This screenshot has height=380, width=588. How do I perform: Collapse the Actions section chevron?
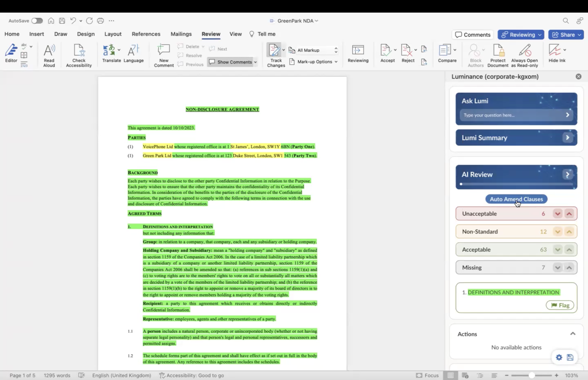click(x=573, y=334)
